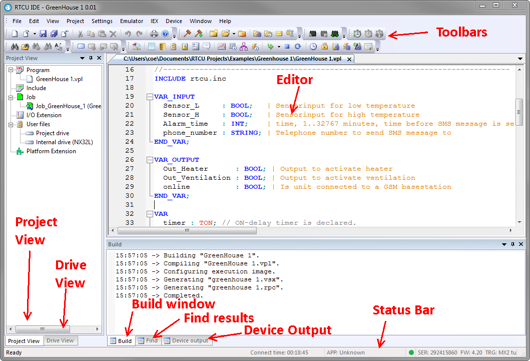
Task: Switch to the Drive View tab
Action: pos(60,340)
